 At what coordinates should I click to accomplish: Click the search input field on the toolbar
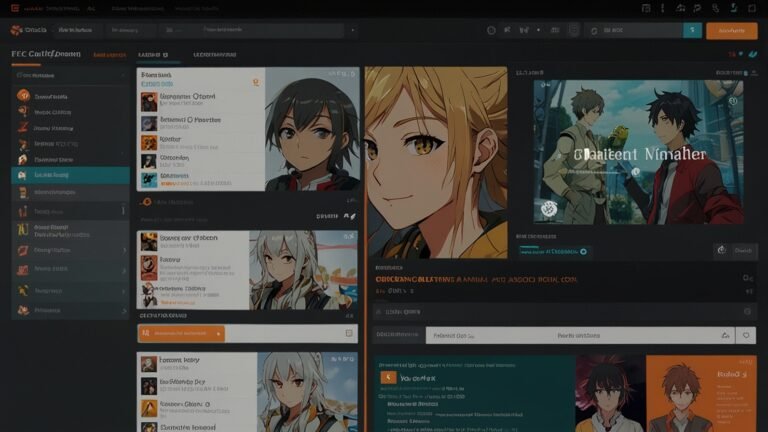(x=635, y=30)
